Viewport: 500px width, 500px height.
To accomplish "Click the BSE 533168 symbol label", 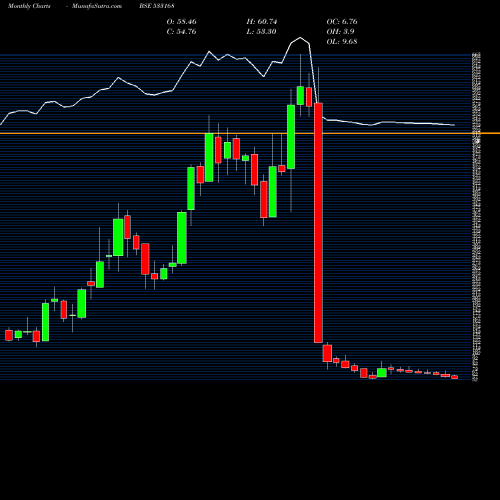I will tap(157, 6).
